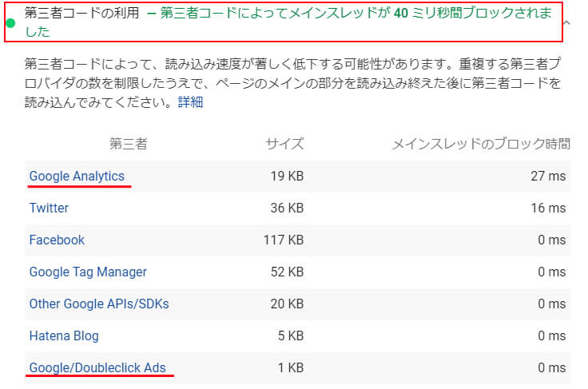Viewport: 588px width, 389px height.
Task: Open the Facebook third-party link
Action: click(57, 240)
